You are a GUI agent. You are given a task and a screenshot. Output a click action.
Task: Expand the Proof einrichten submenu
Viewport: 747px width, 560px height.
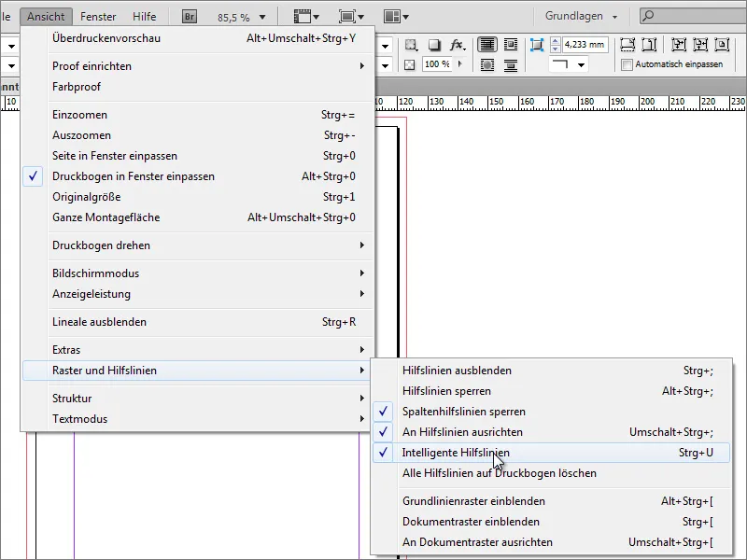click(x=197, y=65)
